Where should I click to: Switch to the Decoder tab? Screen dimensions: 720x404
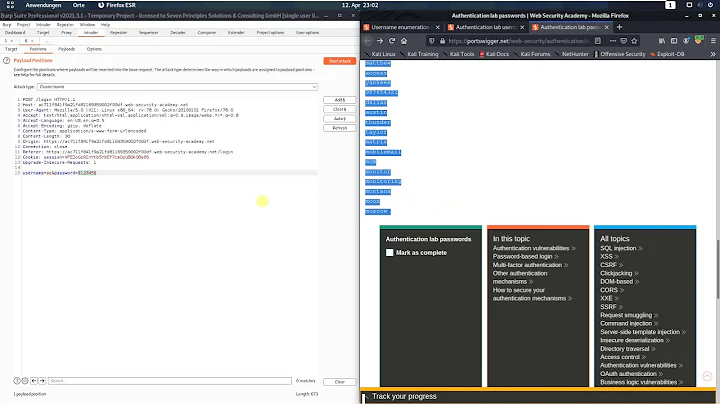coord(178,33)
